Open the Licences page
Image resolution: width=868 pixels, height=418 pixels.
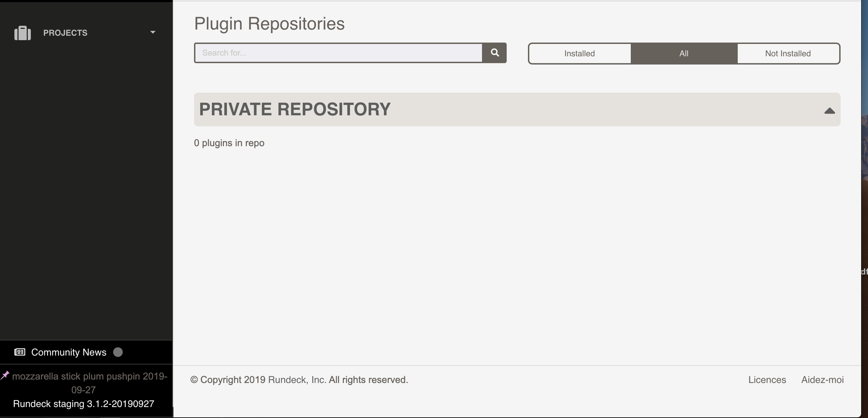tap(767, 380)
